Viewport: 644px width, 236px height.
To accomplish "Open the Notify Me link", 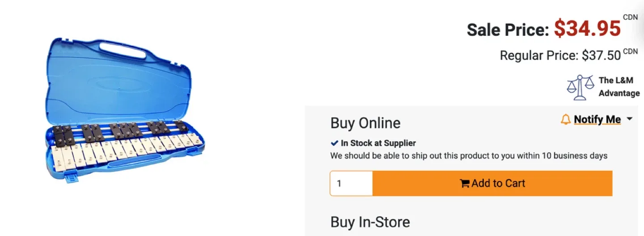I will 597,119.
